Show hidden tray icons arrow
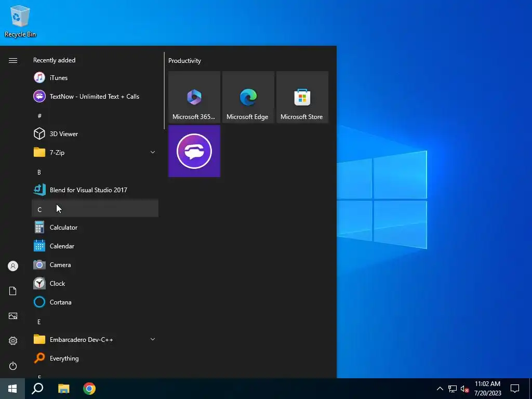This screenshot has height=399, width=532. click(440, 389)
